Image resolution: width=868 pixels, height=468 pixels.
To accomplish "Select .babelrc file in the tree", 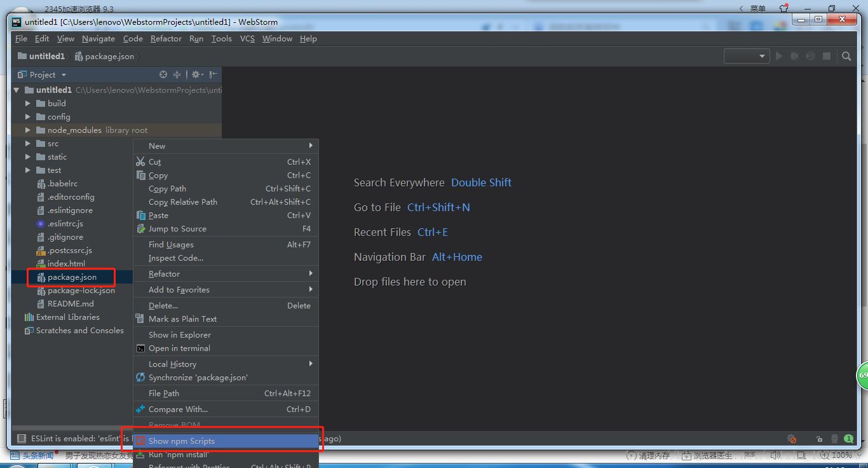I will point(62,184).
